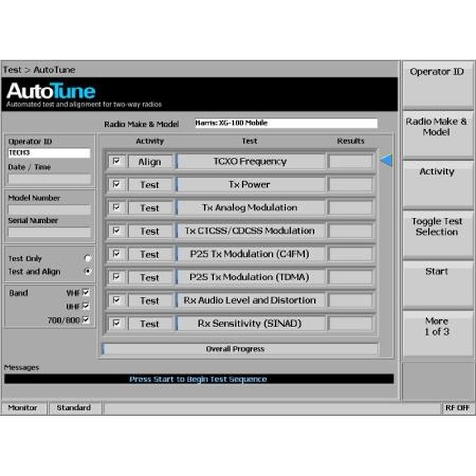Select the Test and Align option
The height and width of the screenshot is (476, 476).
88,271
